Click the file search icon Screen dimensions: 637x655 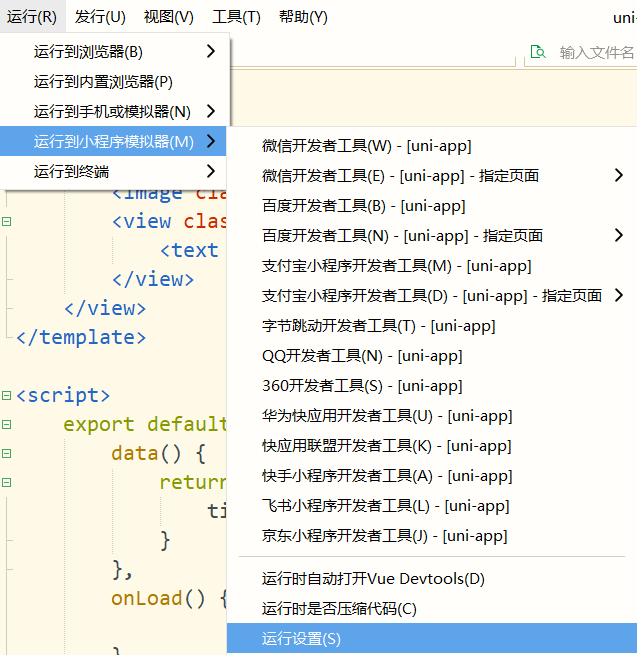(x=538, y=52)
